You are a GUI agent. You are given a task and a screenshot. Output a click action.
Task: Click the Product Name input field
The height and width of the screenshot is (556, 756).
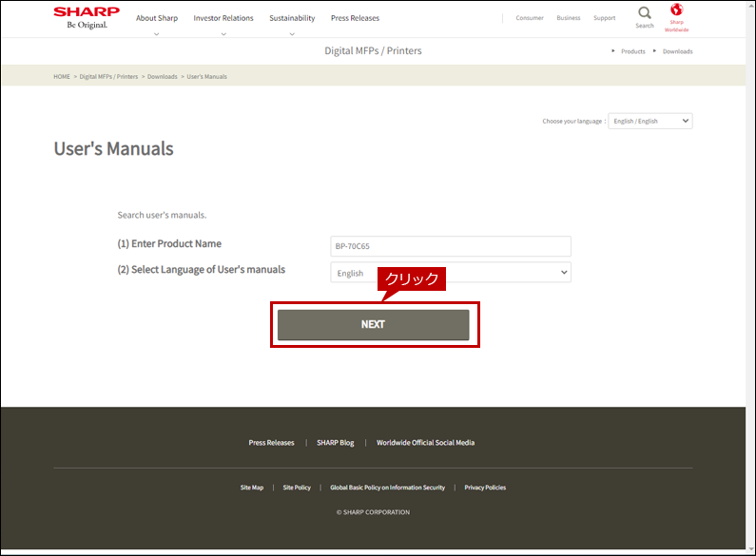click(451, 246)
